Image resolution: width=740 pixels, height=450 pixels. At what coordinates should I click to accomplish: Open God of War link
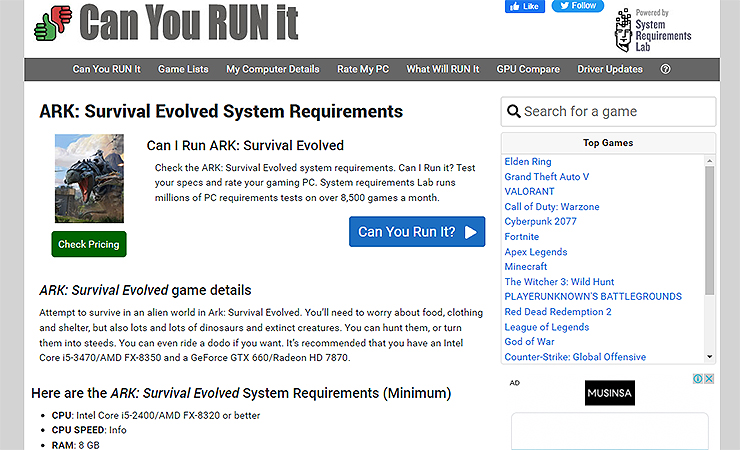tap(529, 342)
